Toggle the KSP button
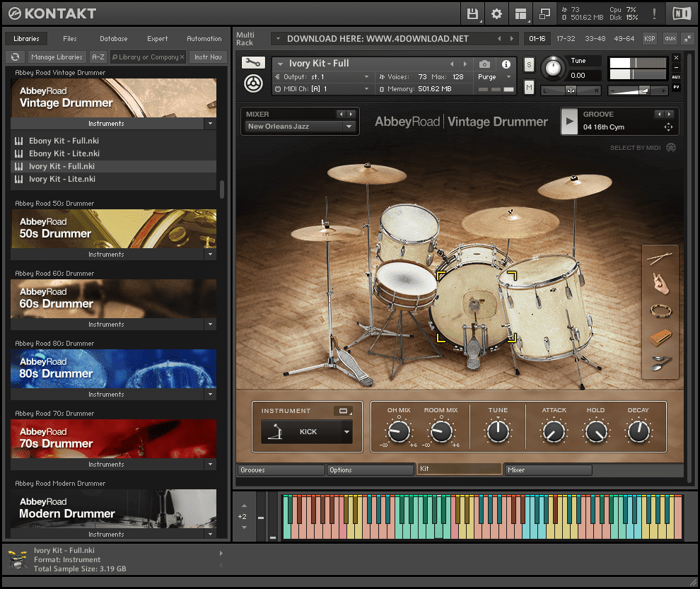 point(649,38)
